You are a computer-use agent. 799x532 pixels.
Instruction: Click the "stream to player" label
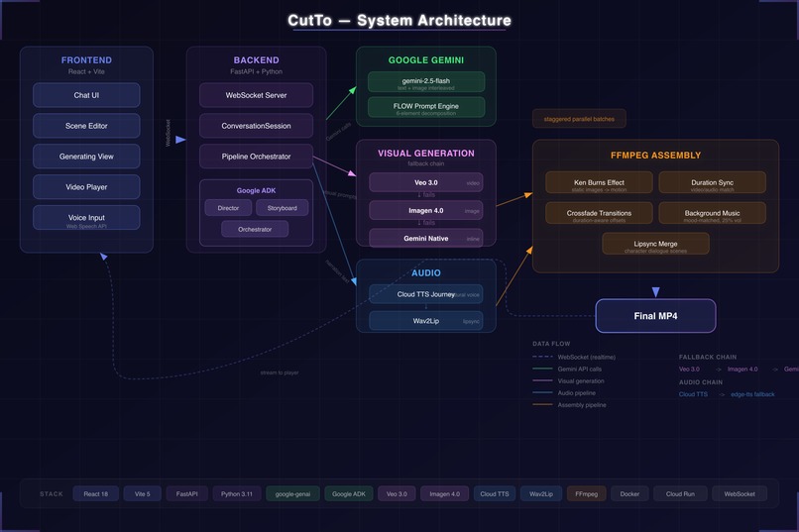(280, 372)
